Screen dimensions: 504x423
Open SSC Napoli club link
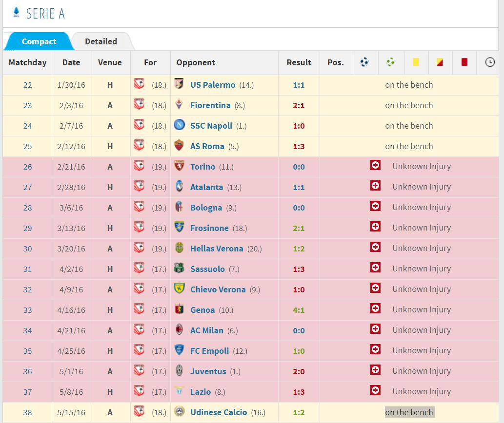(x=211, y=126)
